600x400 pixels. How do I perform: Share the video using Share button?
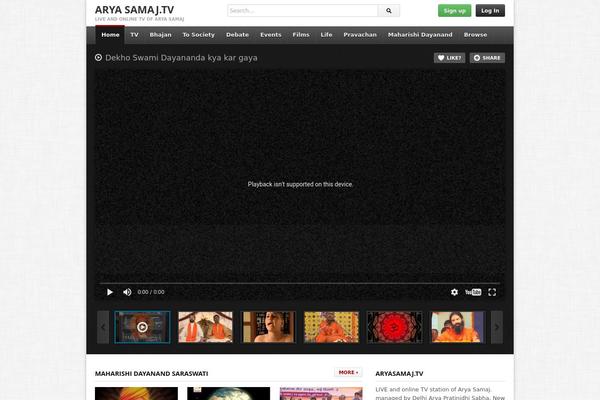[x=487, y=58]
